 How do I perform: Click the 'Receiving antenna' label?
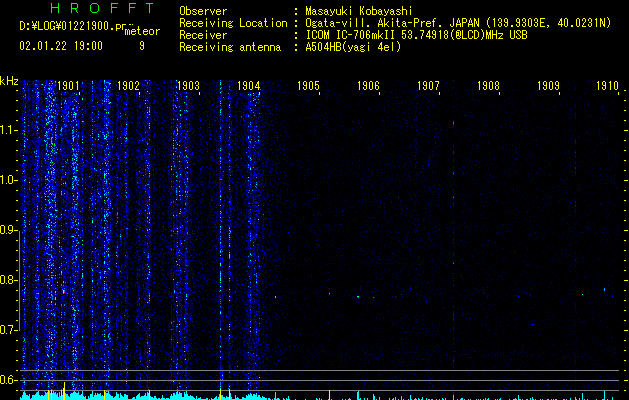(230, 47)
